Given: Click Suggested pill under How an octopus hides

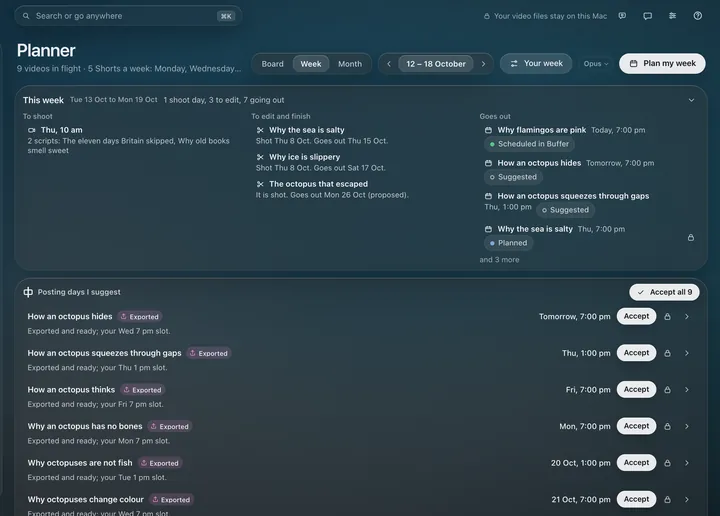Looking at the screenshot, I should [513, 177].
